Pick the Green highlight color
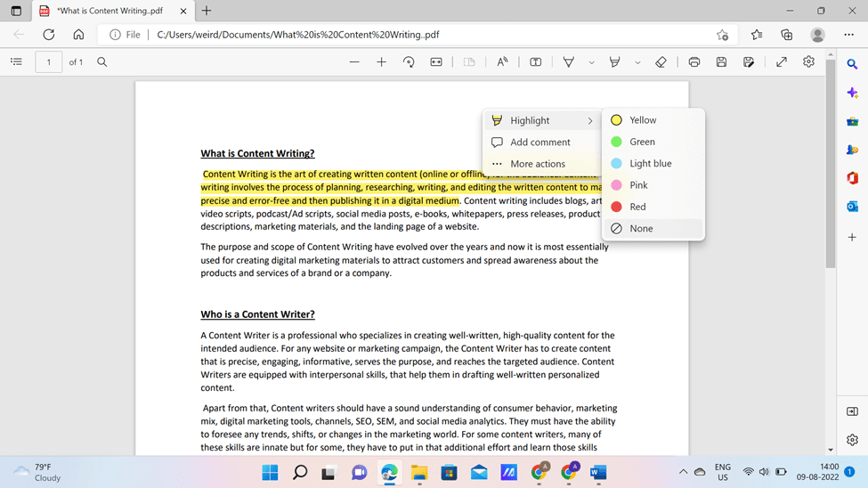This screenshot has width=868, height=488. 653,142
